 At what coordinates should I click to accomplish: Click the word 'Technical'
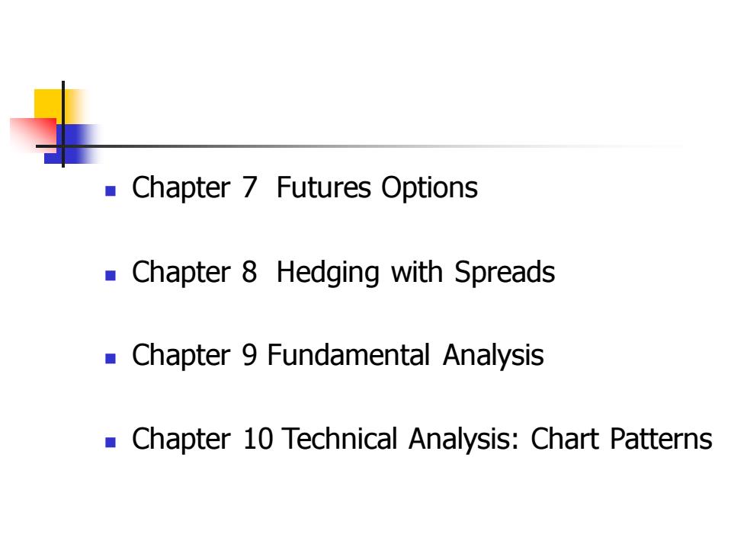pos(340,439)
